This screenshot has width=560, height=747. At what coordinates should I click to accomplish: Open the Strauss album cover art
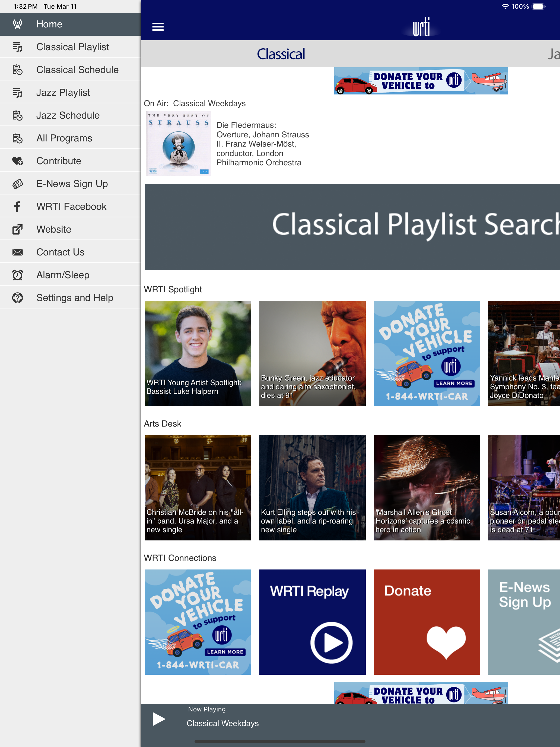pos(179,144)
